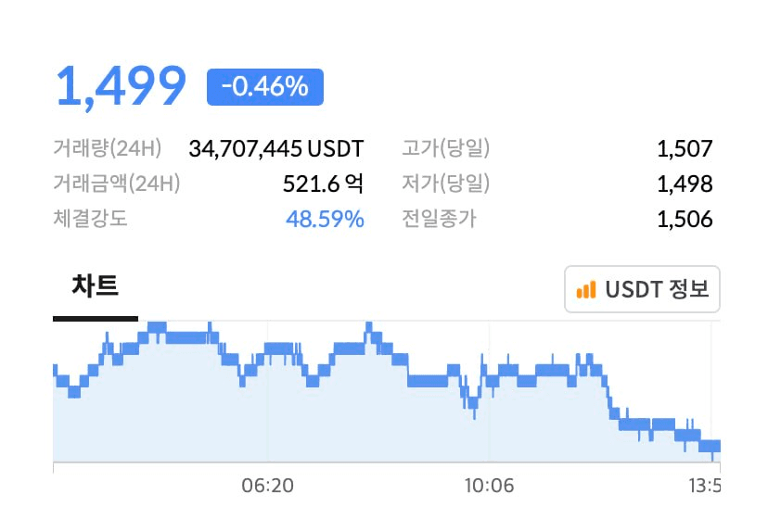Click the 521.6 억 trade amount
The height and width of the screenshot is (532, 768).
click(324, 184)
